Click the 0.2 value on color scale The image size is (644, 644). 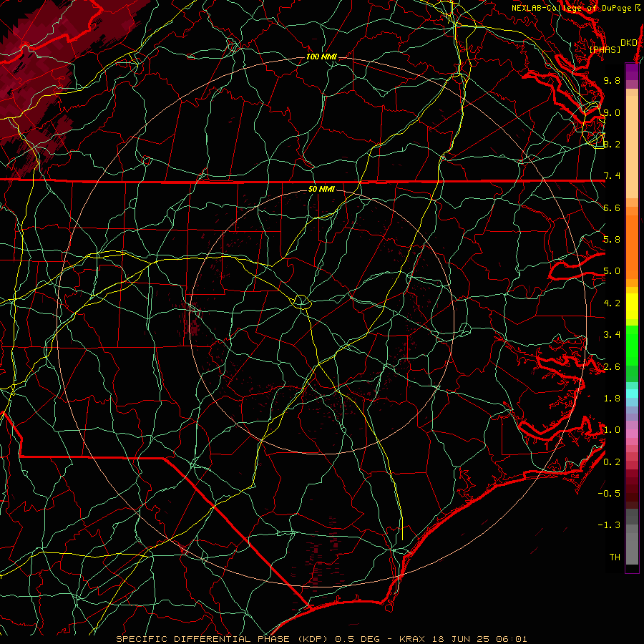click(x=612, y=462)
